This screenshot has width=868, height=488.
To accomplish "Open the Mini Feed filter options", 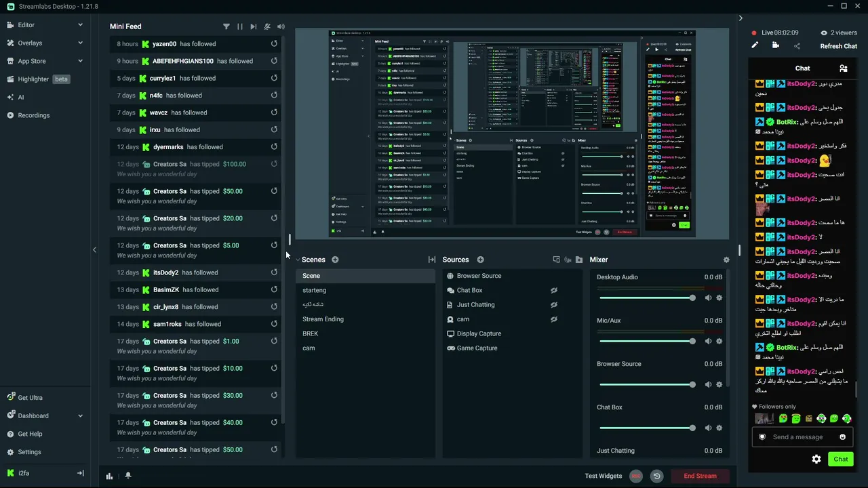I will point(226,26).
